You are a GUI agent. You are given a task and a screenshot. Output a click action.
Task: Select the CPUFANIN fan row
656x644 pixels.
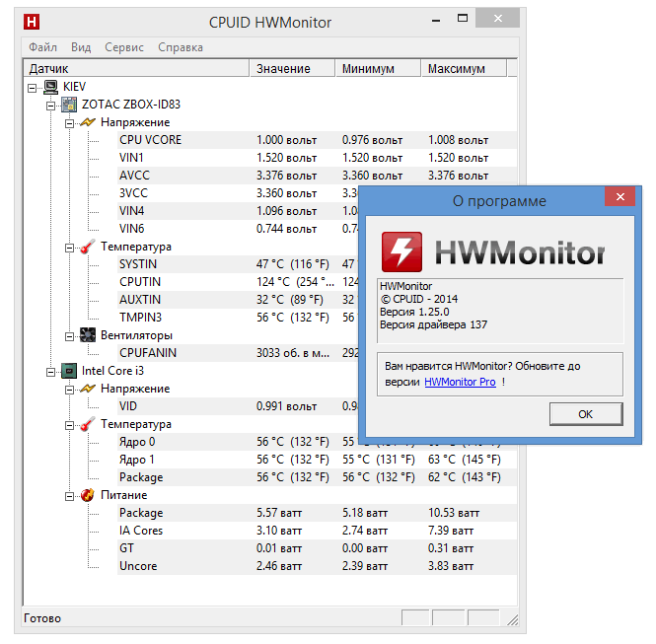[x=238, y=353]
